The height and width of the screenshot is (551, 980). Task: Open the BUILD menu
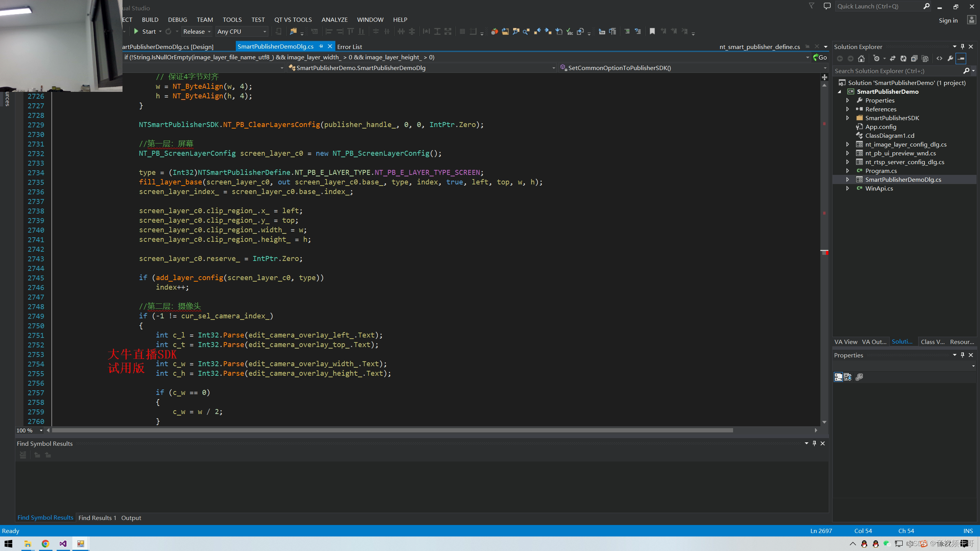coord(149,20)
